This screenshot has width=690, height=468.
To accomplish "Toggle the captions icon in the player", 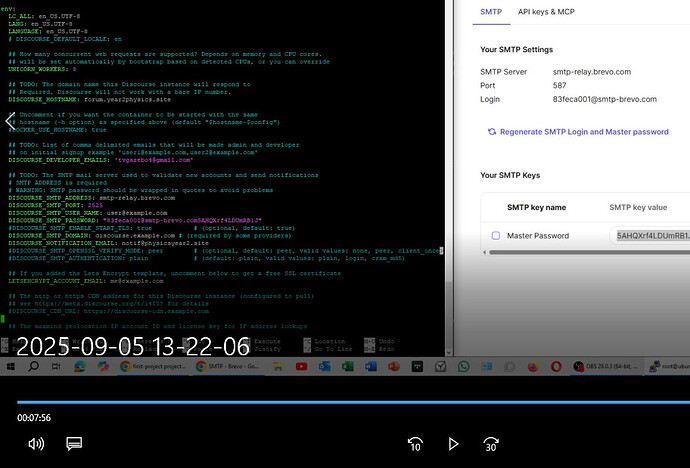I will coord(74,443).
